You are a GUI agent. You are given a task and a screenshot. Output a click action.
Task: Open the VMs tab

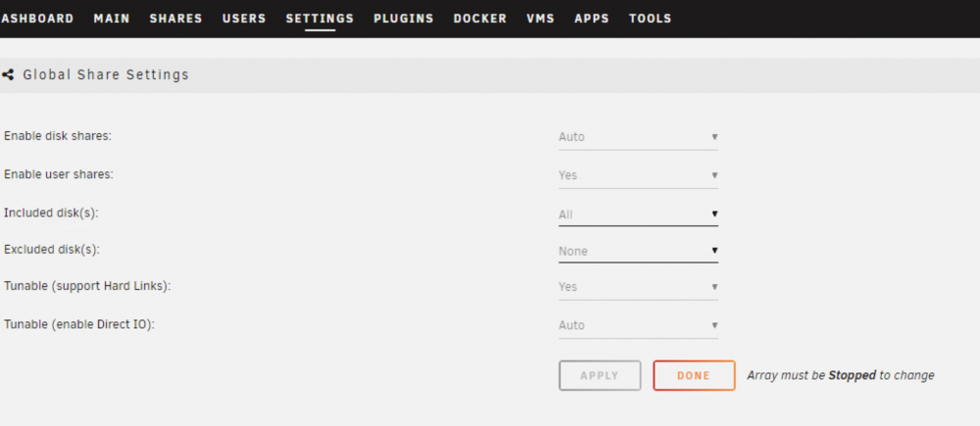point(541,18)
